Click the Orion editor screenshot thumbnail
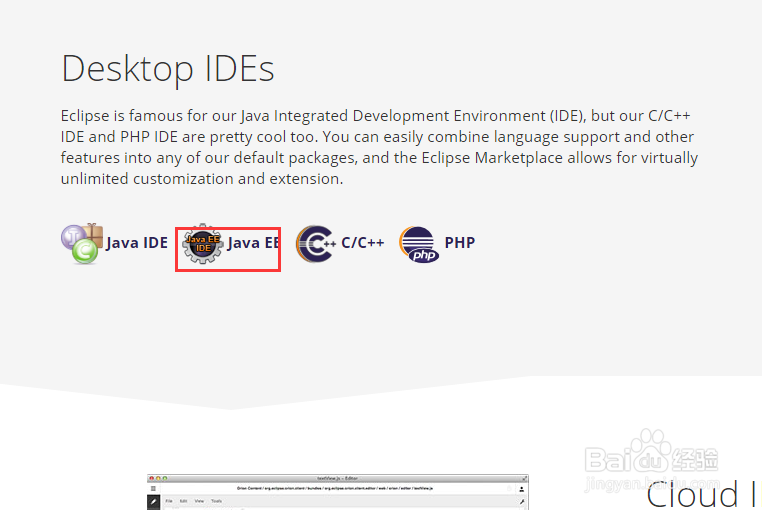 [338, 492]
